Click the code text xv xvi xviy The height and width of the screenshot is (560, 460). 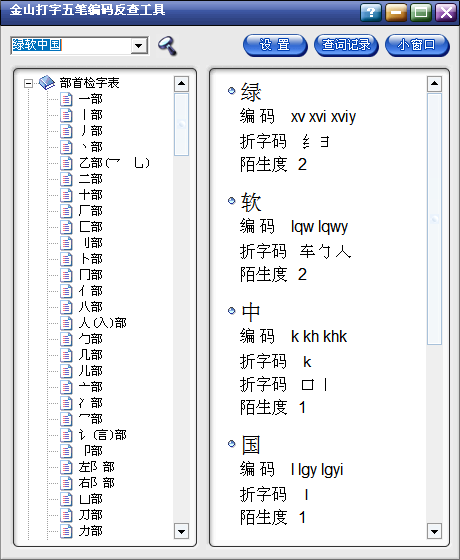click(x=324, y=117)
